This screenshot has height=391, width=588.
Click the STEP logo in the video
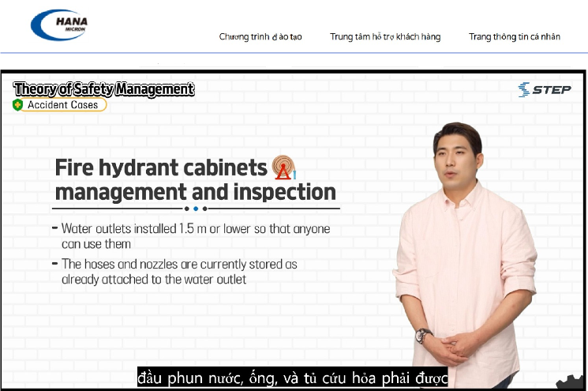click(x=545, y=89)
